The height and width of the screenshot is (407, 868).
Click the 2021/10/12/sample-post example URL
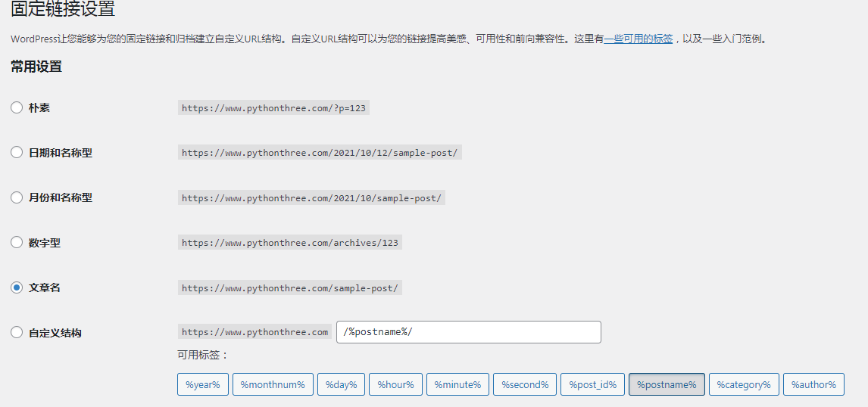coord(320,153)
